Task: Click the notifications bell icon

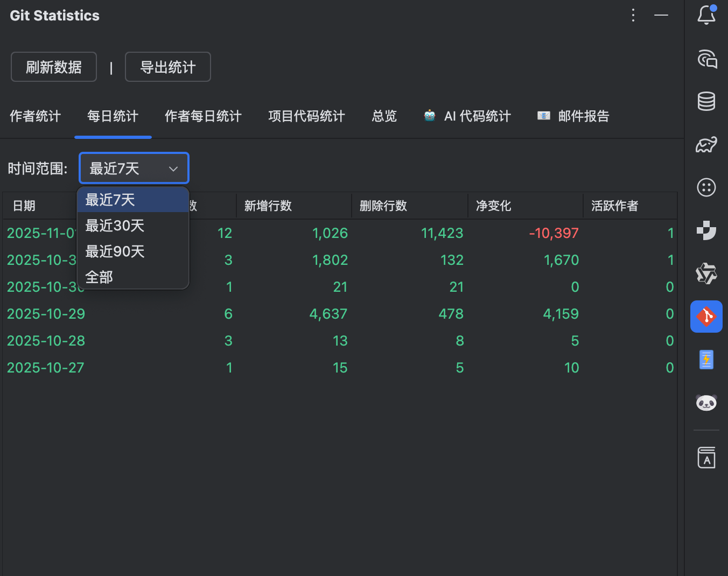Action: pos(706,15)
